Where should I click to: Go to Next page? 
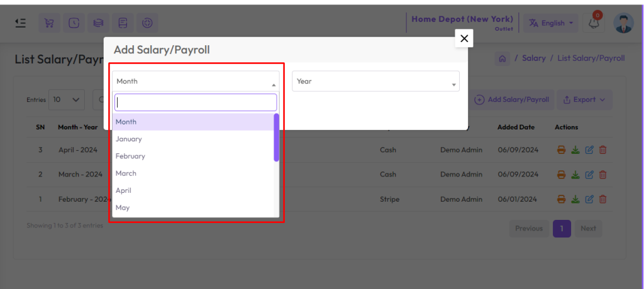pyautogui.click(x=588, y=229)
